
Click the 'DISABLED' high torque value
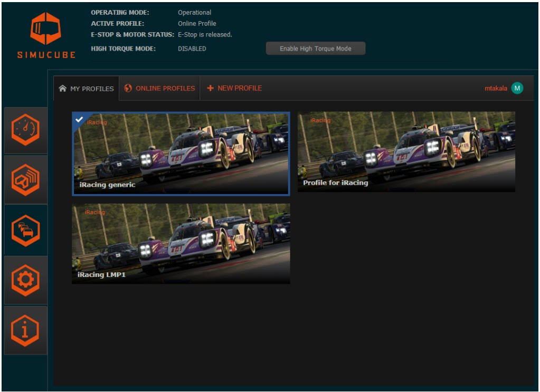click(x=192, y=49)
